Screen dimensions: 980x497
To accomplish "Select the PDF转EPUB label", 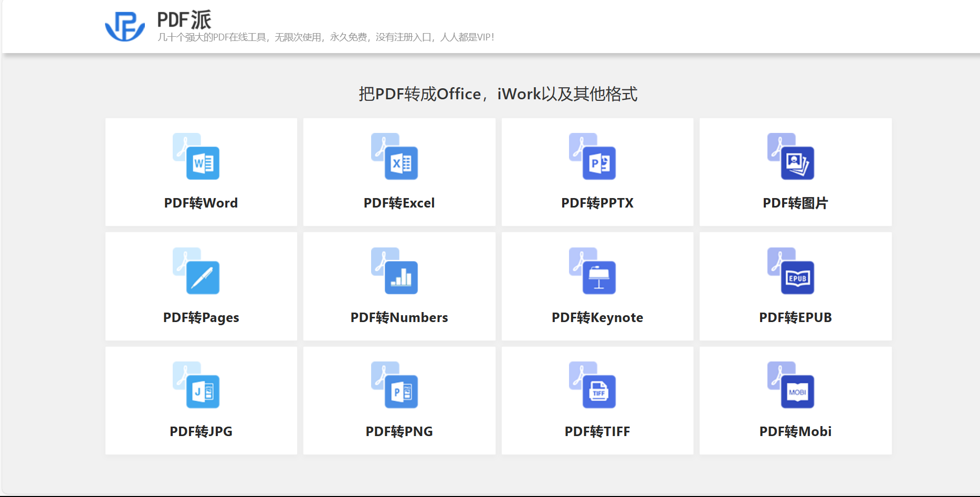I will 795,317.
